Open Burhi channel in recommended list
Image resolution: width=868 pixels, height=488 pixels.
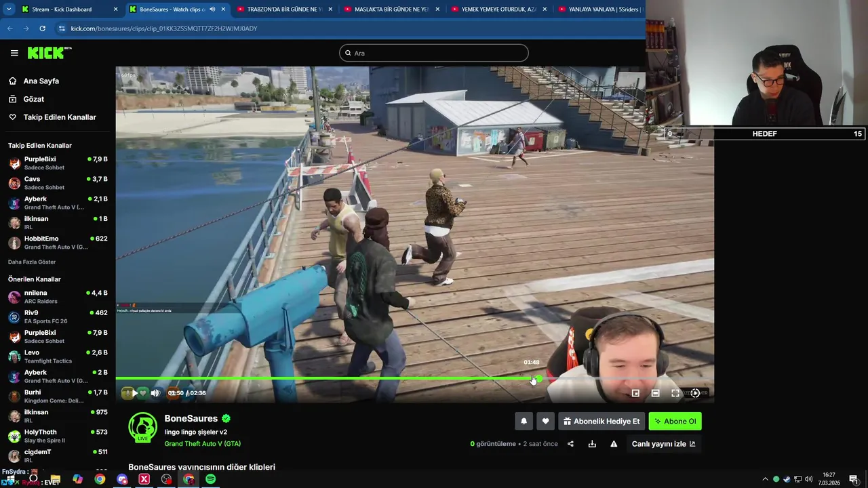click(x=58, y=396)
